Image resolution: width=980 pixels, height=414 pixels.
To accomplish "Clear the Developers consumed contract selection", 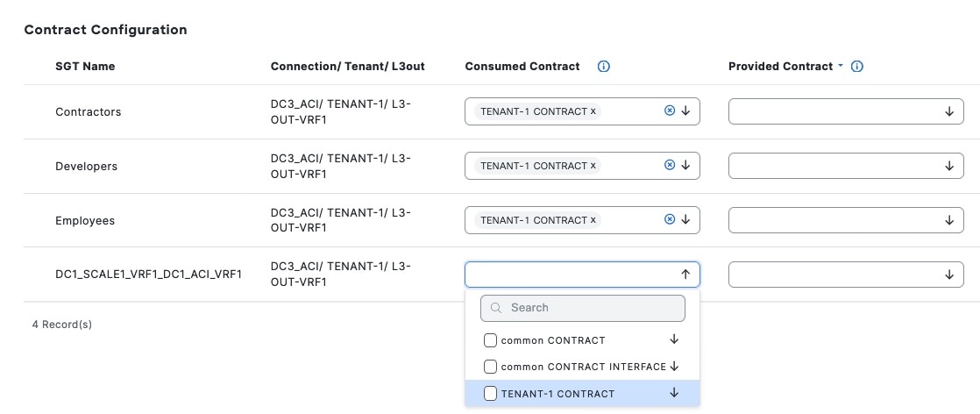I will click(670, 166).
